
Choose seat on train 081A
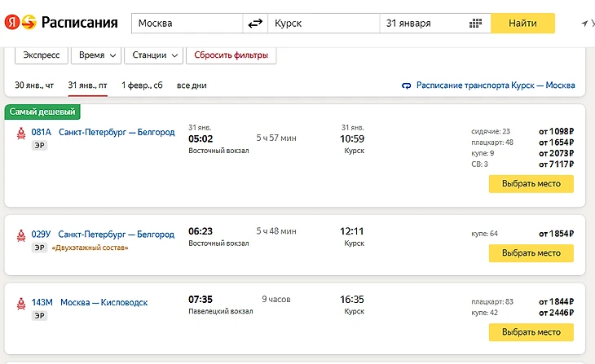(x=531, y=183)
